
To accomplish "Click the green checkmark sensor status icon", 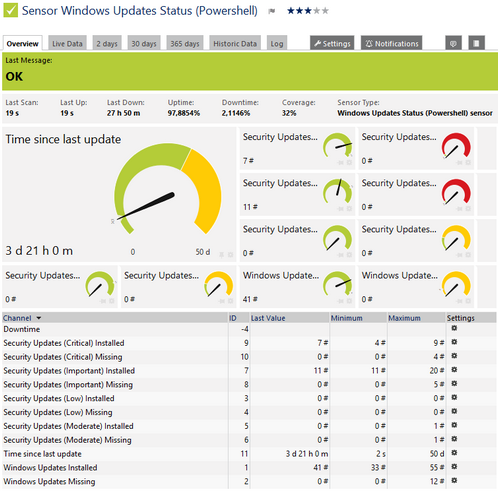I will coord(10,10).
